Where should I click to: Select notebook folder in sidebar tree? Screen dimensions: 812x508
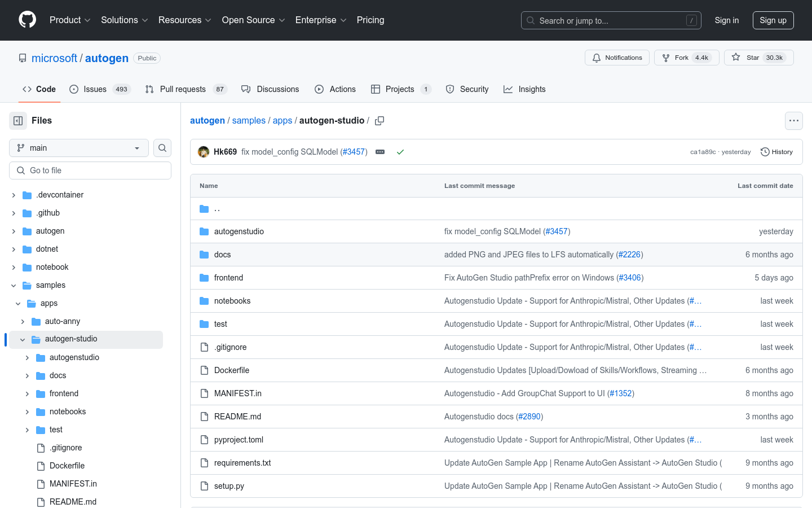click(x=52, y=267)
